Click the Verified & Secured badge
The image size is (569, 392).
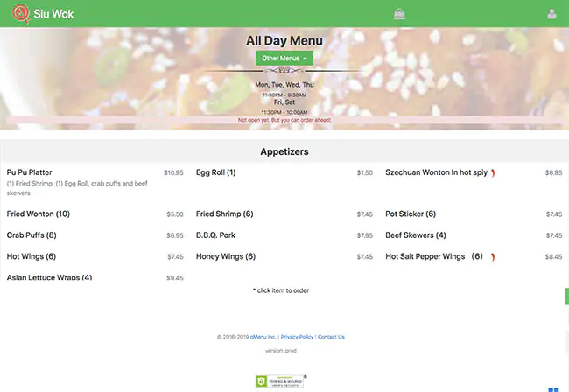point(280,381)
